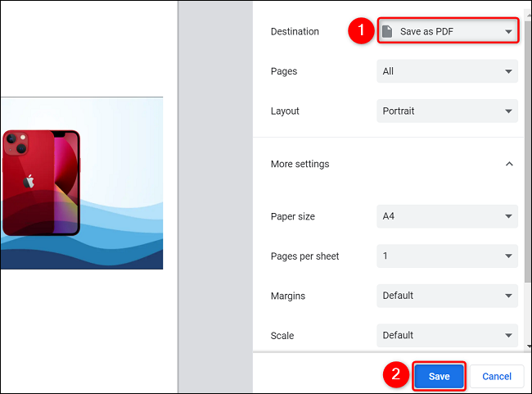Open the Scale Default dropdown
This screenshot has width=532, height=394.
[447, 335]
